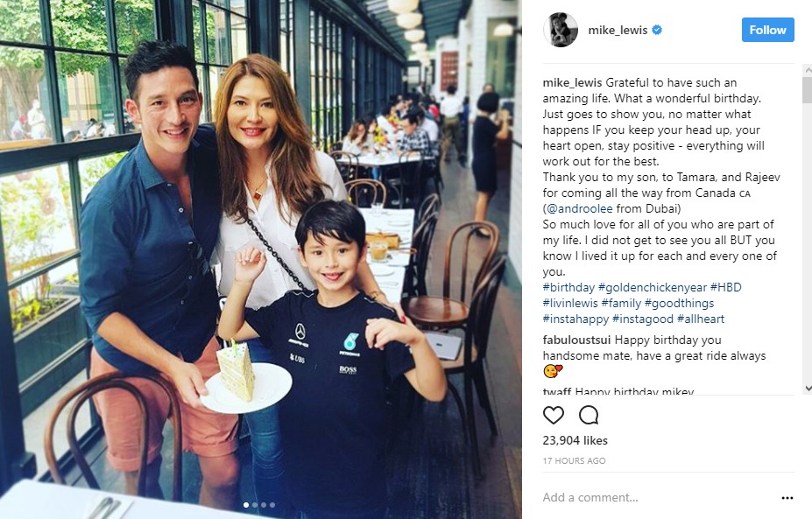Click the 17 hours ago timestamp
This screenshot has width=812, height=519.
pyautogui.click(x=574, y=460)
